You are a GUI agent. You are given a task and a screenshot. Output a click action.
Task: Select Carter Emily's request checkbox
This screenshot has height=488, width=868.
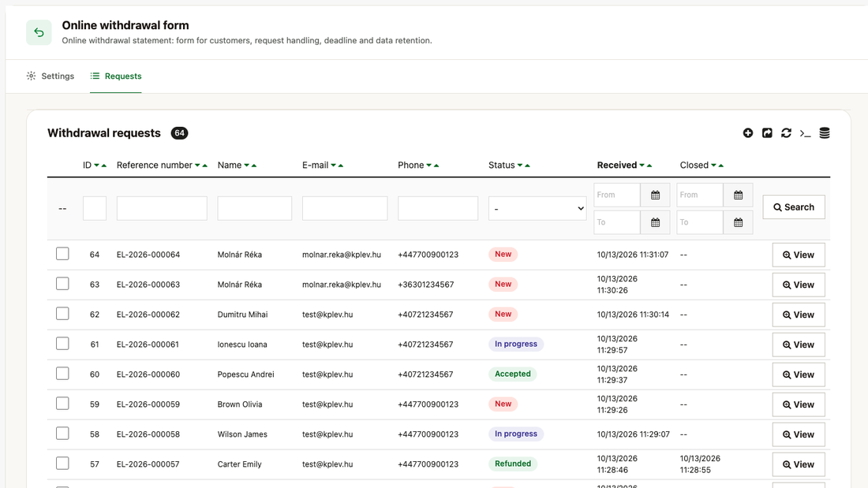click(x=62, y=463)
